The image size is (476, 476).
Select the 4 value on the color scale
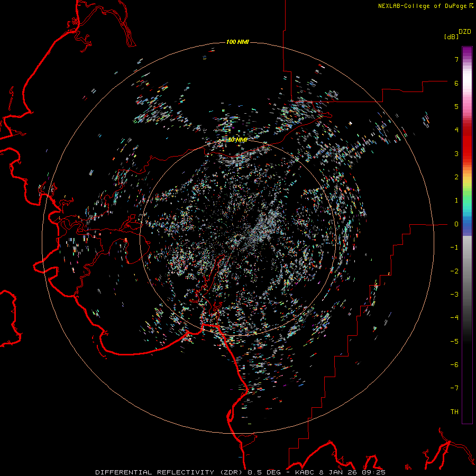coord(456,130)
